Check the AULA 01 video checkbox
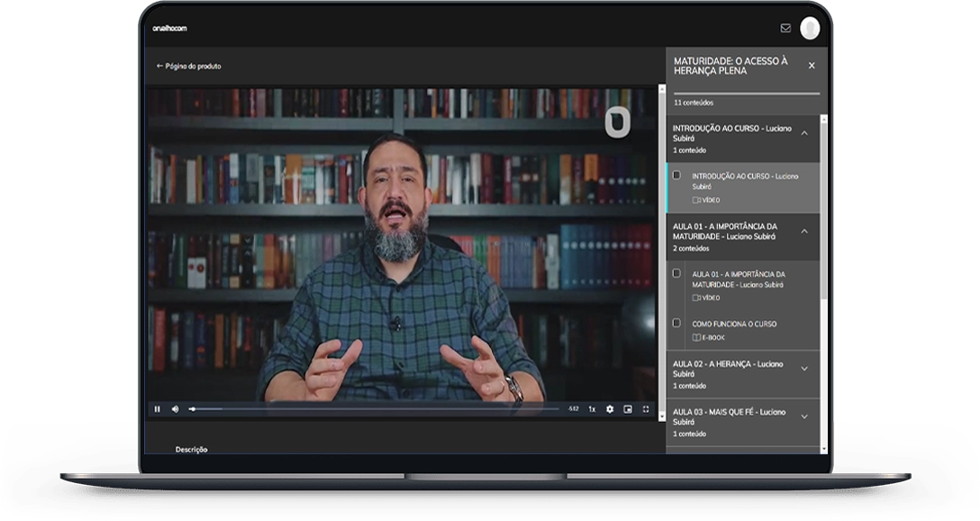980x521 pixels. (676, 273)
